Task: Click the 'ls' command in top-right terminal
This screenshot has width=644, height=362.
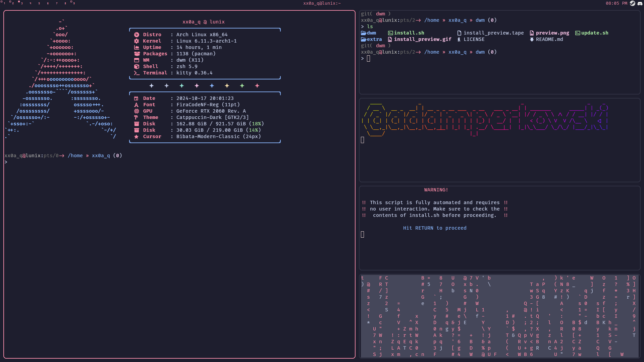Action: [370, 26]
